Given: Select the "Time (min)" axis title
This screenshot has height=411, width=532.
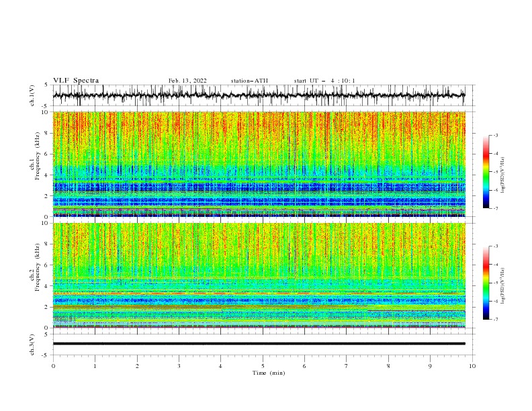Looking at the screenshot, I should tap(269, 373).
